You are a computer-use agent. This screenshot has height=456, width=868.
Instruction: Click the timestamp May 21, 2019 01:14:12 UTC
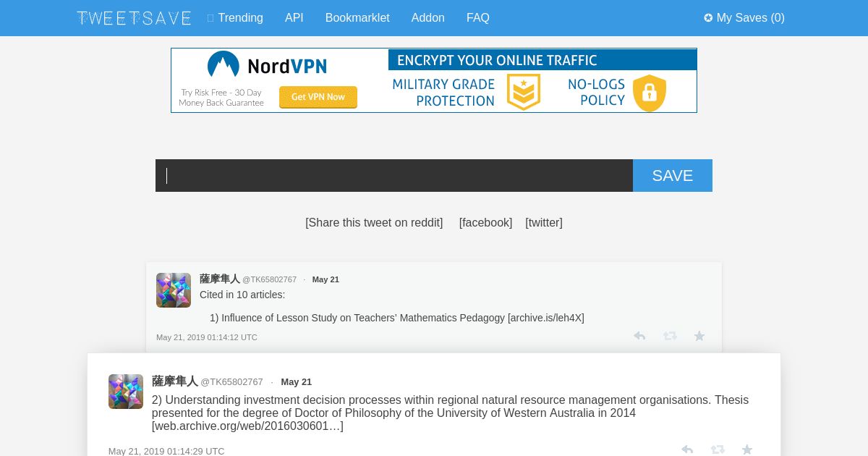click(x=207, y=337)
